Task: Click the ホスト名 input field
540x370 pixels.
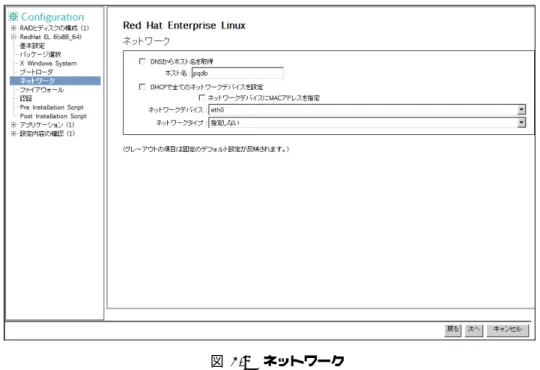Action: pos(238,73)
